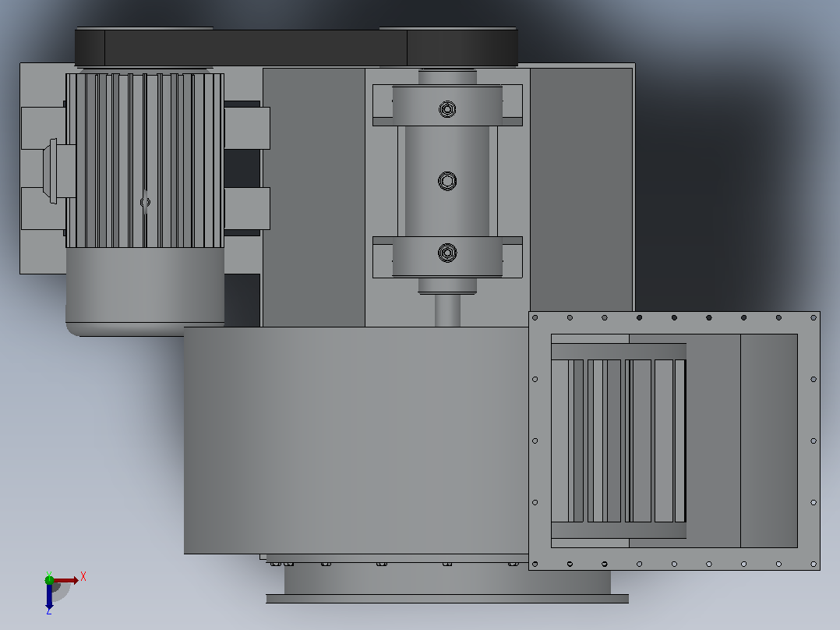Viewport: 840px width, 630px height.
Task: Pick the top bolt on bearing housing
Action: point(447,109)
